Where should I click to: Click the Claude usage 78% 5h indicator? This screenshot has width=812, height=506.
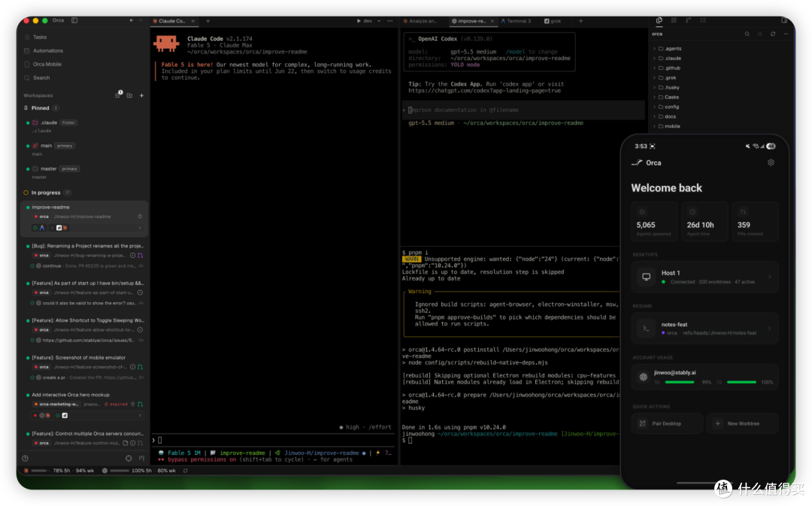[x=59, y=471]
